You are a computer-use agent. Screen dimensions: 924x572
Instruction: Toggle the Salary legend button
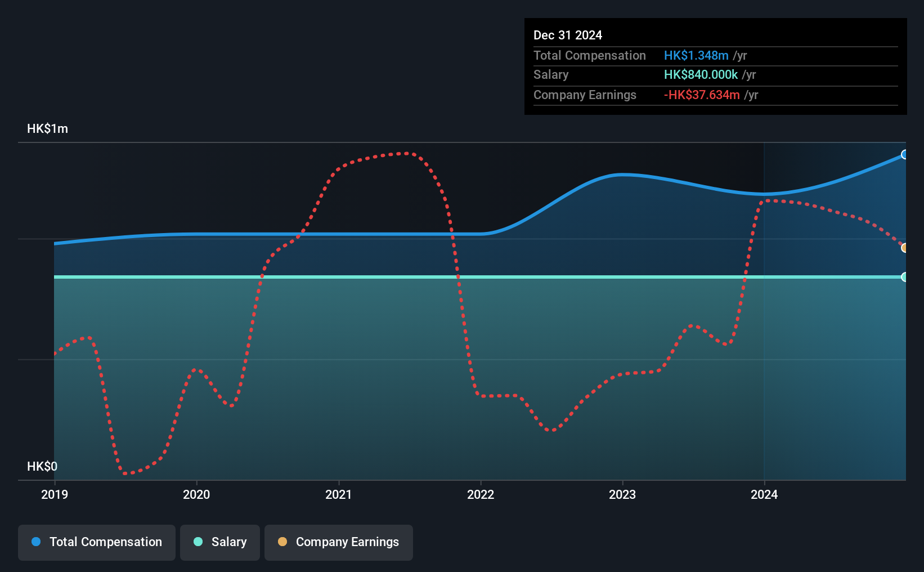[x=220, y=542]
